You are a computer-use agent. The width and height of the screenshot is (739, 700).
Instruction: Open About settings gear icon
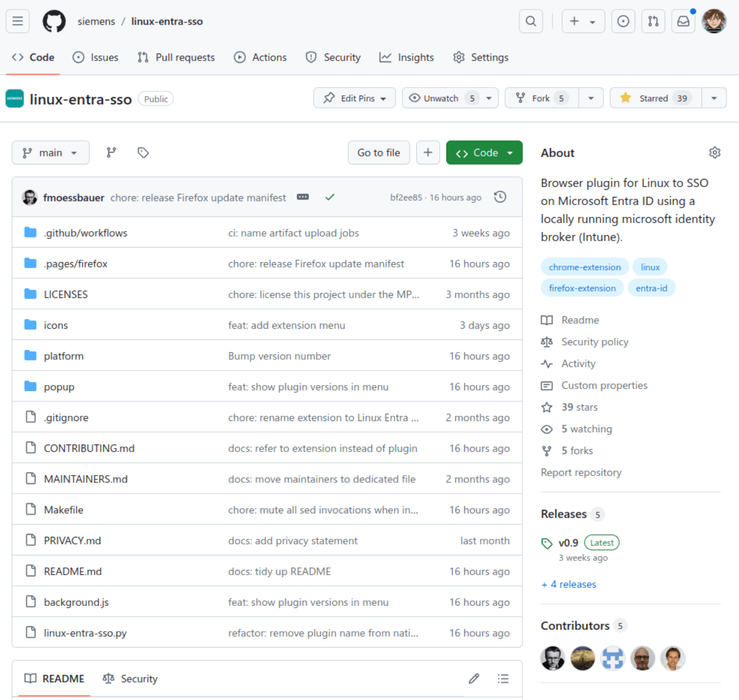[x=714, y=153]
